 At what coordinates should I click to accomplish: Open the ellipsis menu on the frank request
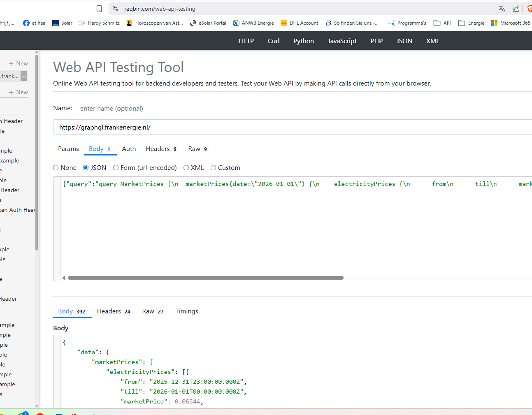24,76
